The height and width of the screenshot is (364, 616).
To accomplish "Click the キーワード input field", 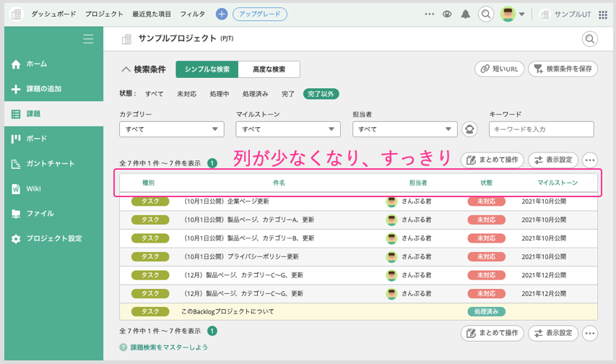I will tap(541, 129).
